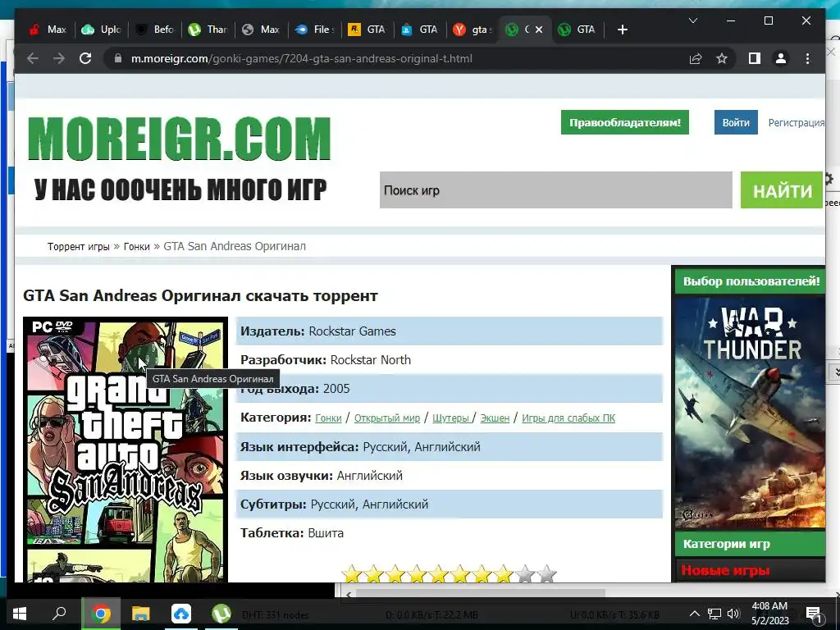
Task: Switch to Than uTorrent tab
Action: coord(208,30)
